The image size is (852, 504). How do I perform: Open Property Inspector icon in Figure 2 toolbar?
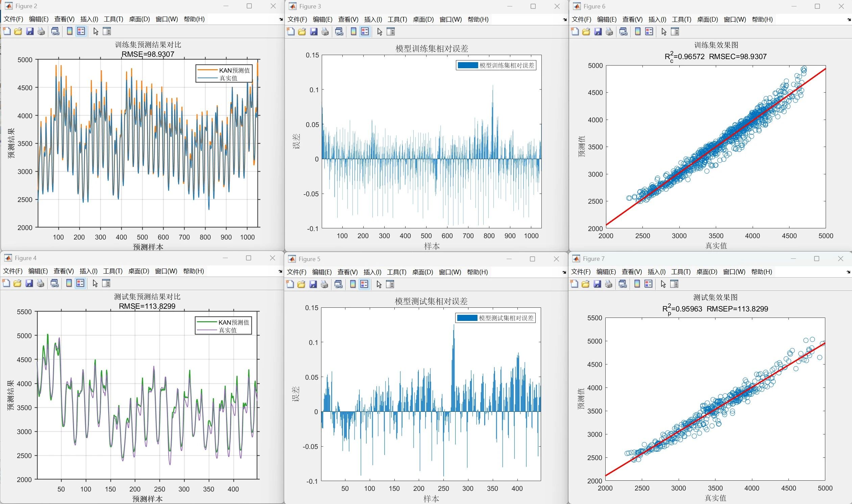point(107,32)
